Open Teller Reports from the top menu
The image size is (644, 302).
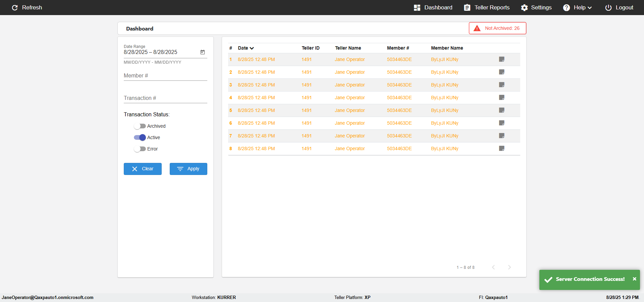click(487, 7)
